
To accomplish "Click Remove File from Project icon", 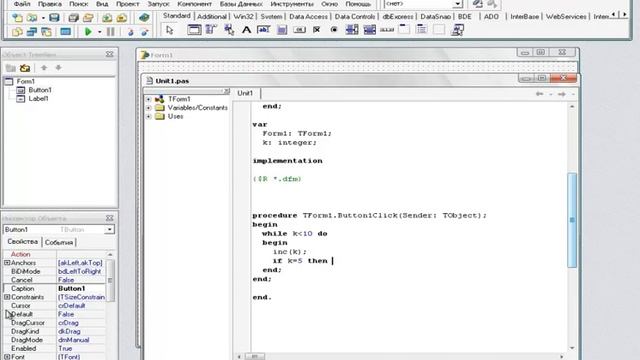I will 122,18.
